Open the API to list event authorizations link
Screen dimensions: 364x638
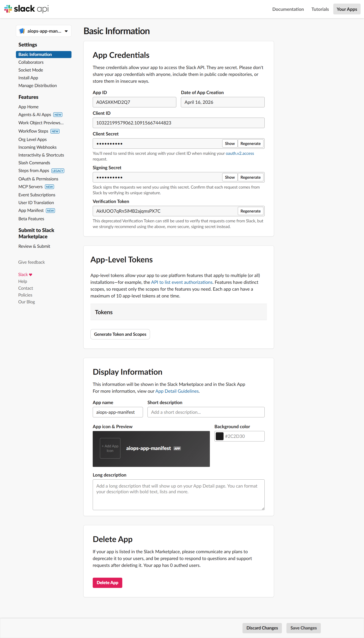click(182, 282)
